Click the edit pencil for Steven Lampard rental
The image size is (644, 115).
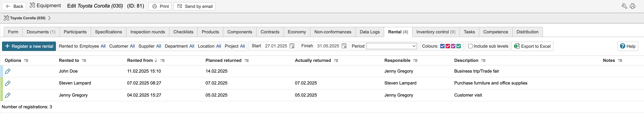8,83
